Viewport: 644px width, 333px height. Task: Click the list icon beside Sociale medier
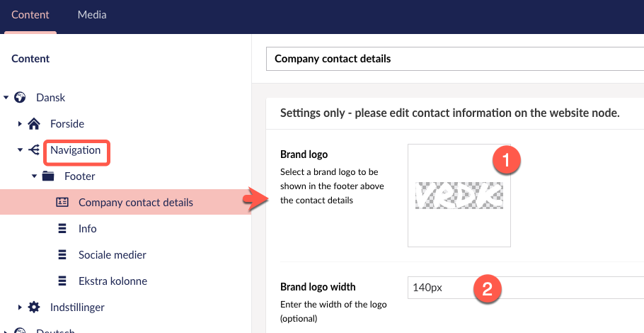click(x=62, y=255)
